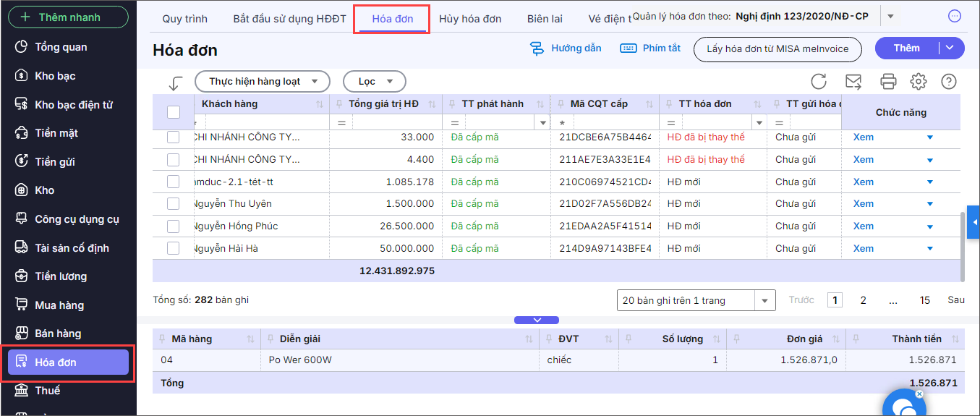Viewport: 980px width, 416px height.
Task: Switch to the Biên lai tab
Action: (545, 19)
